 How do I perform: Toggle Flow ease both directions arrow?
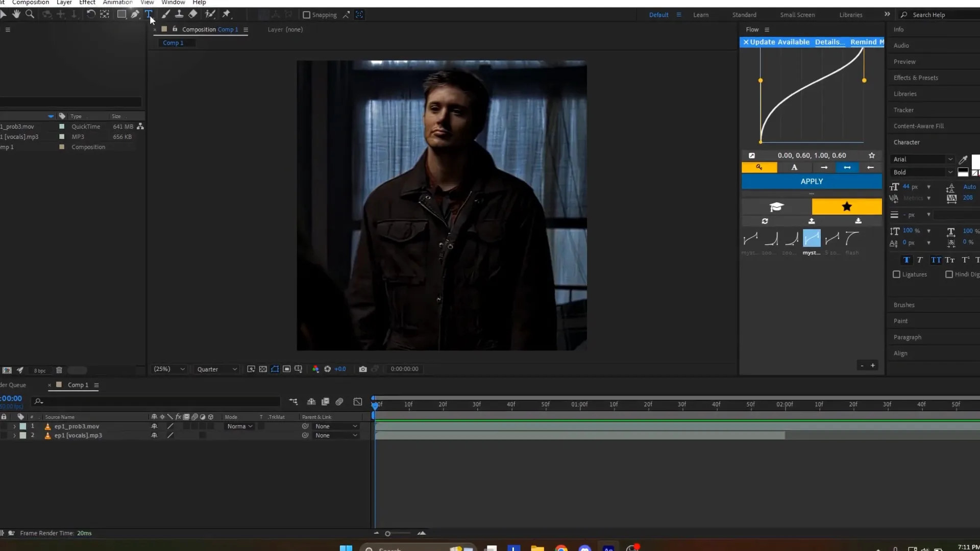click(847, 167)
